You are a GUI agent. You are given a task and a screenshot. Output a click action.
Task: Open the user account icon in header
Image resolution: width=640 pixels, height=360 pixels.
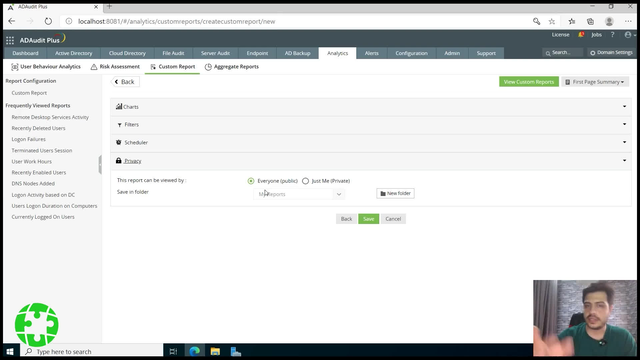(x=628, y=35)
